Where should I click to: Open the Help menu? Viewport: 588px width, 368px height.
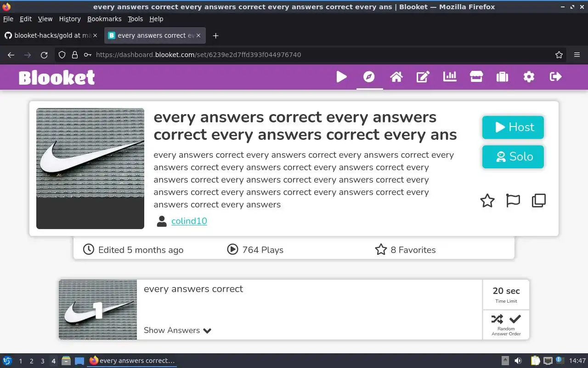click(x=156, y=19)
